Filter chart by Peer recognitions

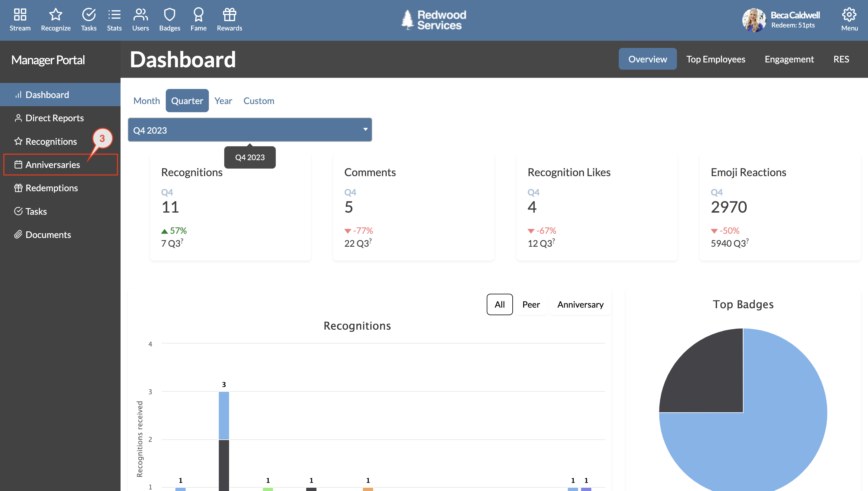tap(531, 305)
